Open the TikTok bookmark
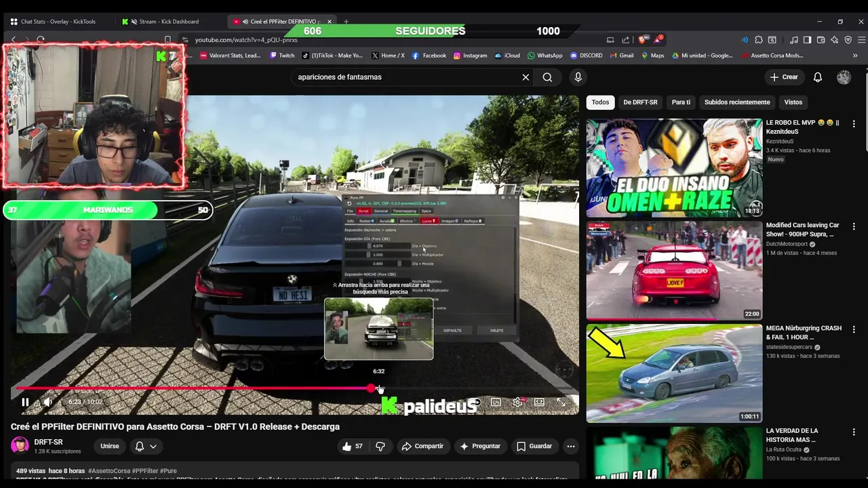 (x=332, y=56)
